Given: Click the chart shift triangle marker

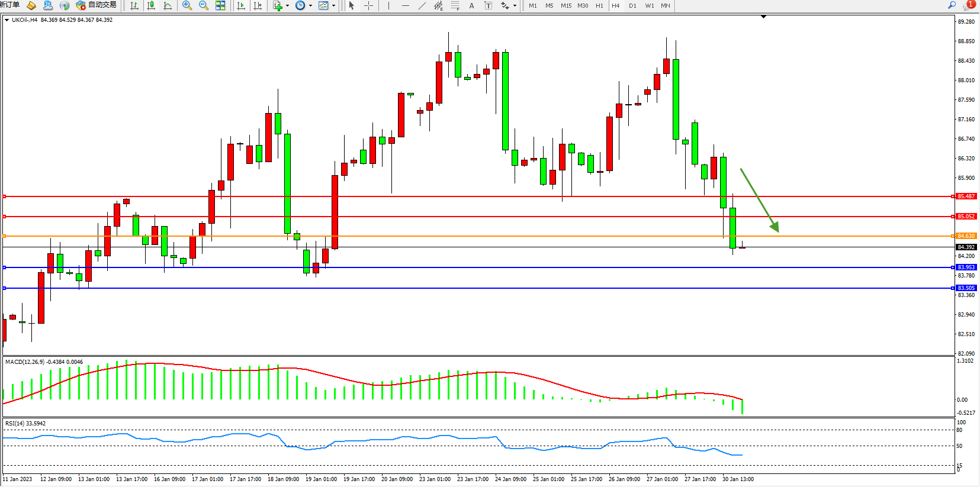Looking at the screenshot, I should click(x=763, y=17).
